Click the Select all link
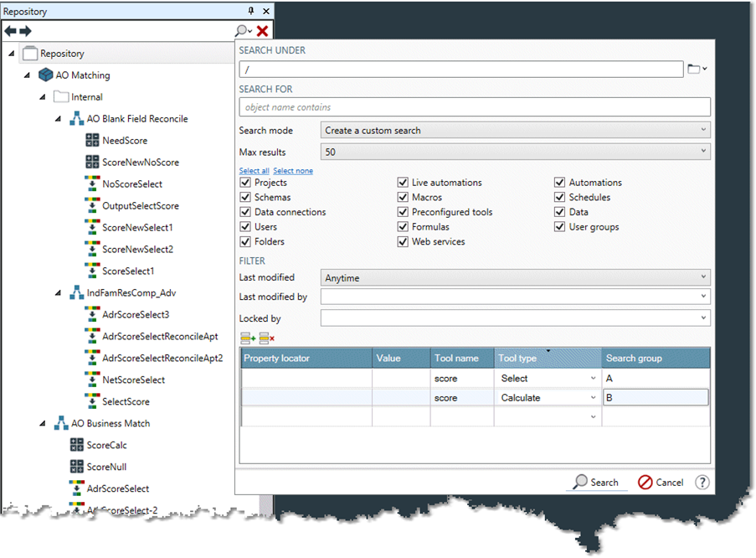756x558 pixels. [x=254, y=171]
